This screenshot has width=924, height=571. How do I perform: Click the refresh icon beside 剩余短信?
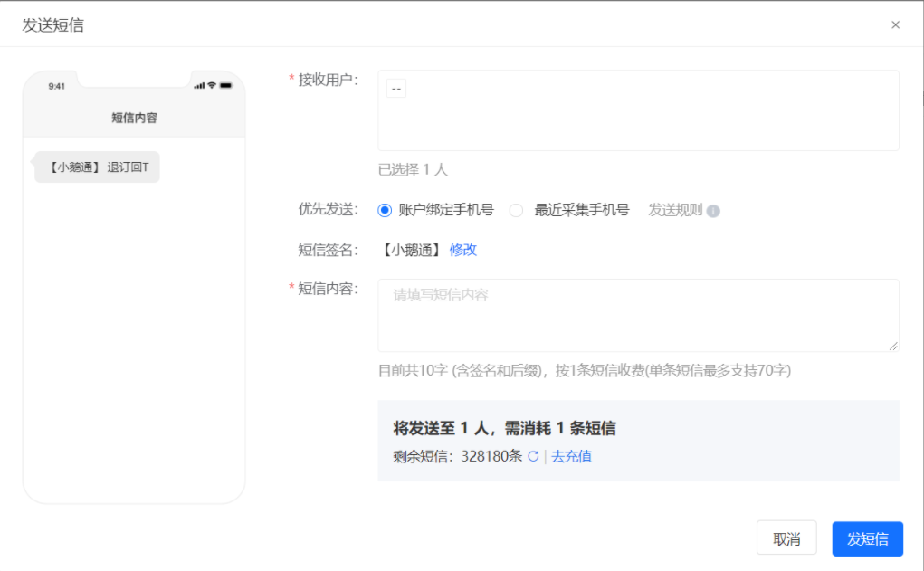(533, 456)
